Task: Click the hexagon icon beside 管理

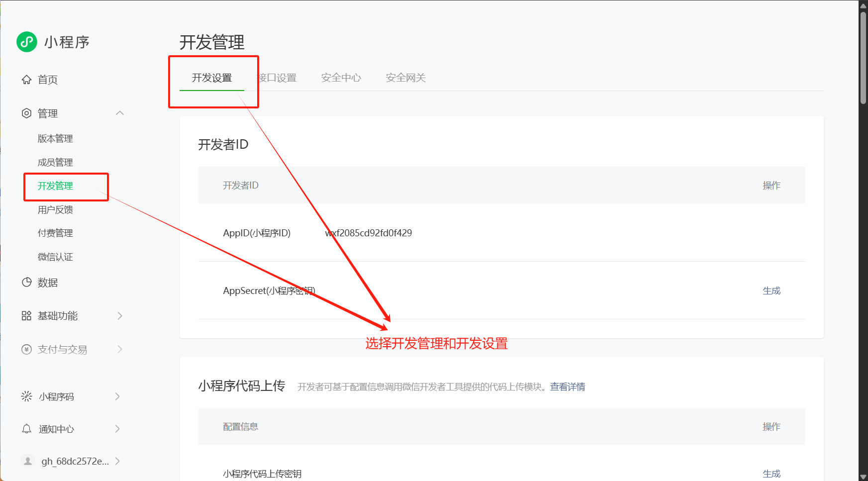Action: pos(26,113)
